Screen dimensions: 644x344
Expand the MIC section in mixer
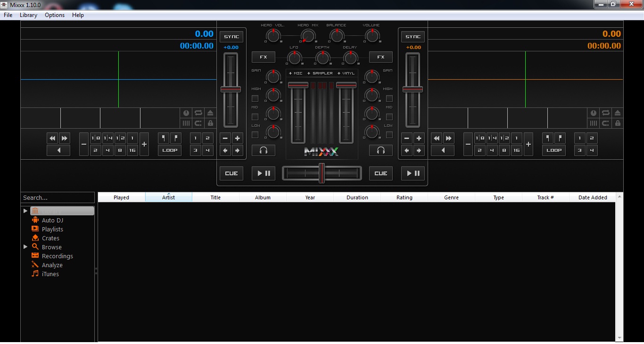[296, 74]
